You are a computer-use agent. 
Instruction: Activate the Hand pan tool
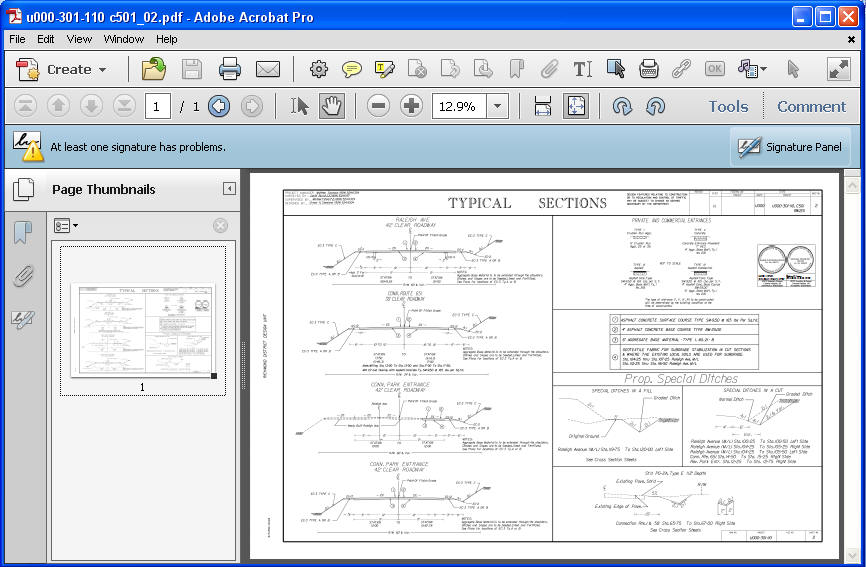(x=331, y=106)
